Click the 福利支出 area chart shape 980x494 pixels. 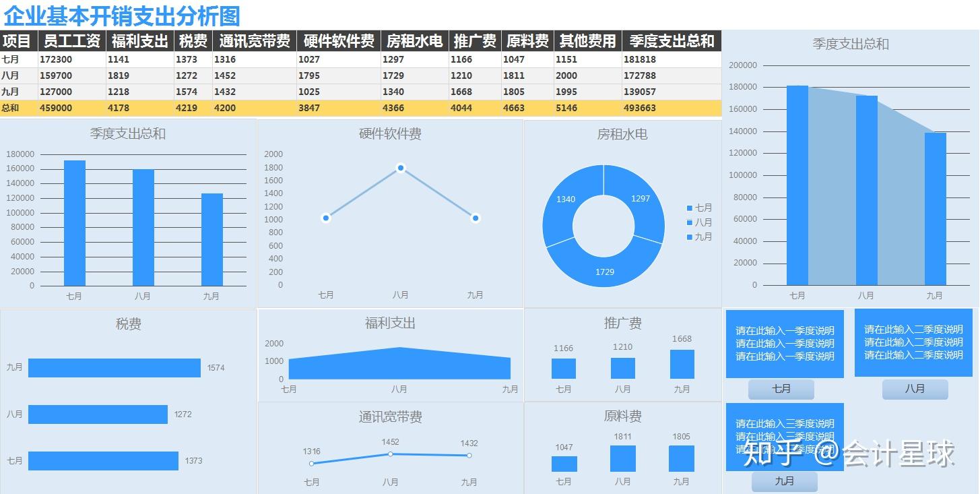pyautogui.click(x=399, y=364)
